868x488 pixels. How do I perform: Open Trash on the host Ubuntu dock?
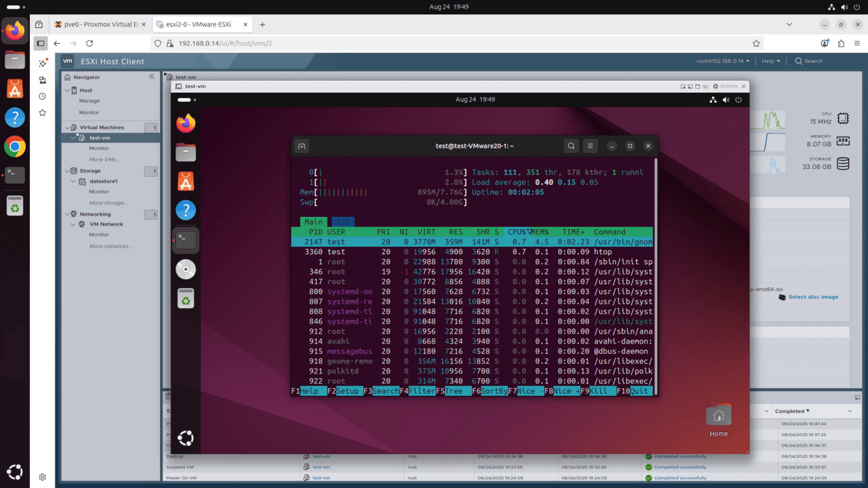pos(15,205)
